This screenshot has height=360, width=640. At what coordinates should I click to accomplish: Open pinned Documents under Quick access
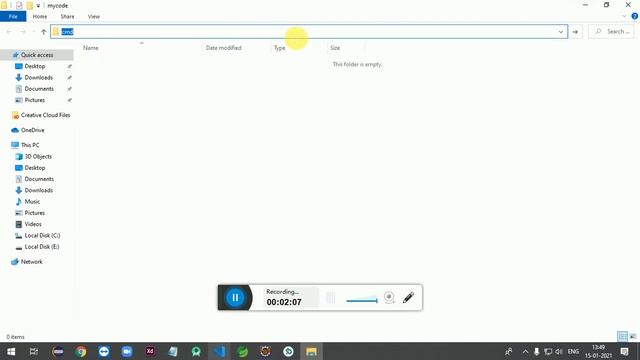click(x=39, y=89)
